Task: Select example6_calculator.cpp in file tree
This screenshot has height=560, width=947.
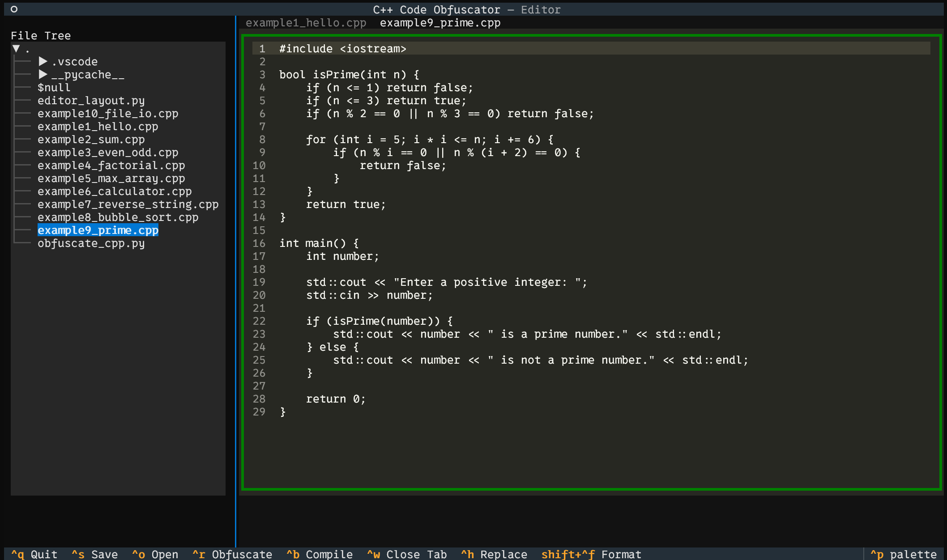Action: tap(115, 191)
